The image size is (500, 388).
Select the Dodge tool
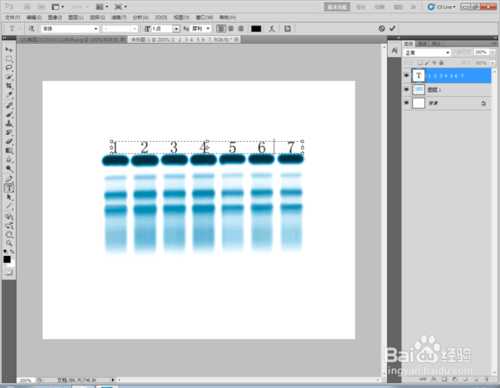pos(9,169)
